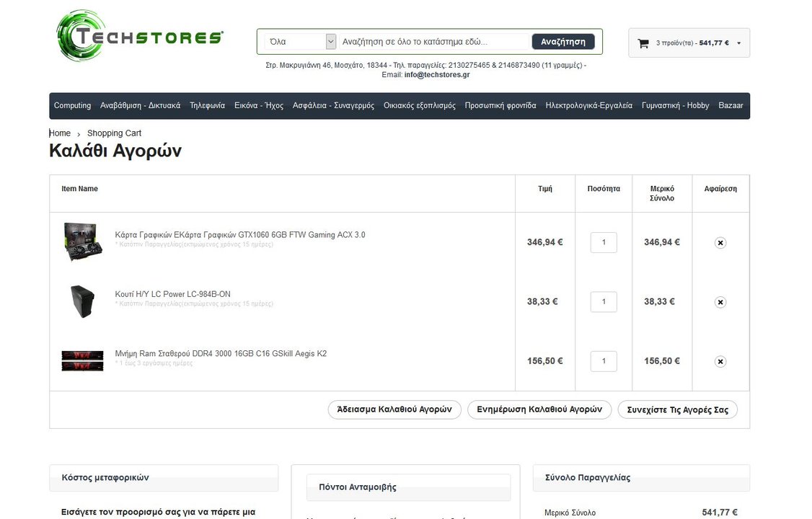Viewport: 812px width, 519px height.
Task: Click the Σύνολο Παραγγελίας panel header
Action: click(641, 478)
